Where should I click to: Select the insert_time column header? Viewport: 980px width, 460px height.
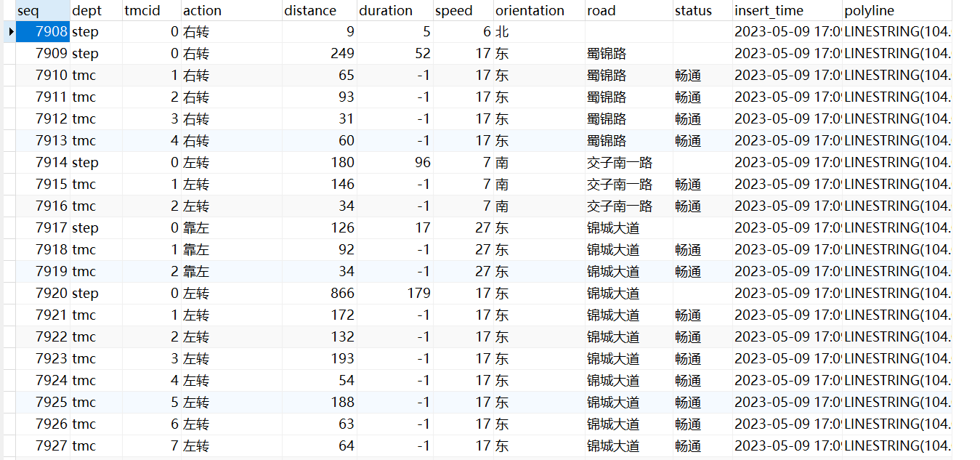point(787,10)
